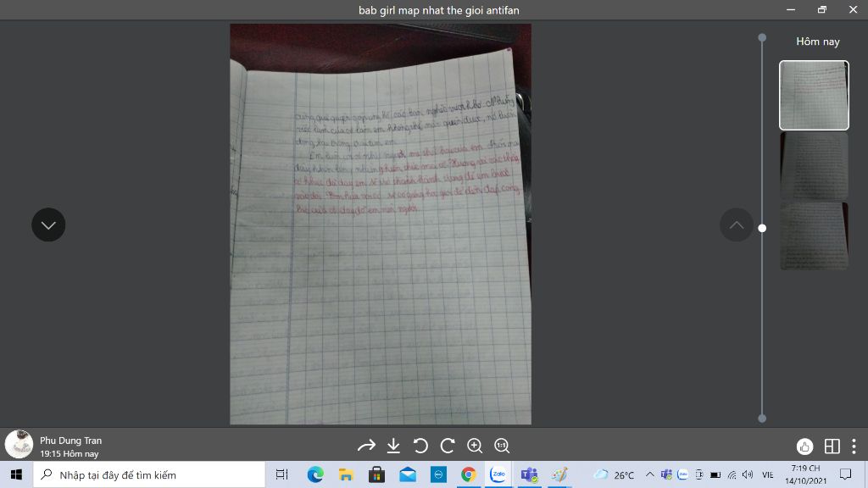Launch Microsoft Edge from the taskbar
This screenshot has height=488, width=868.
pos(315,474)
